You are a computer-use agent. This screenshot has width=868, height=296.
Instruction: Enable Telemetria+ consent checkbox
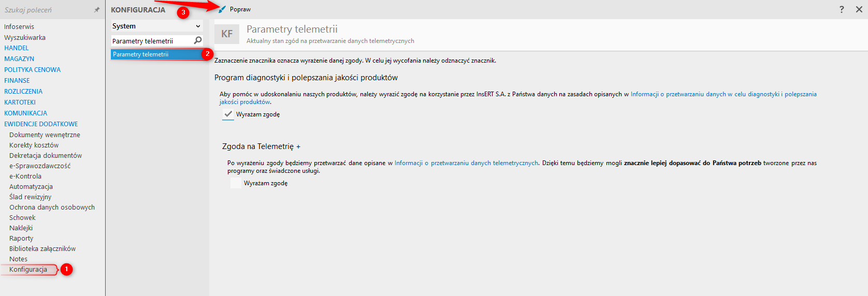tap(236, 183)
